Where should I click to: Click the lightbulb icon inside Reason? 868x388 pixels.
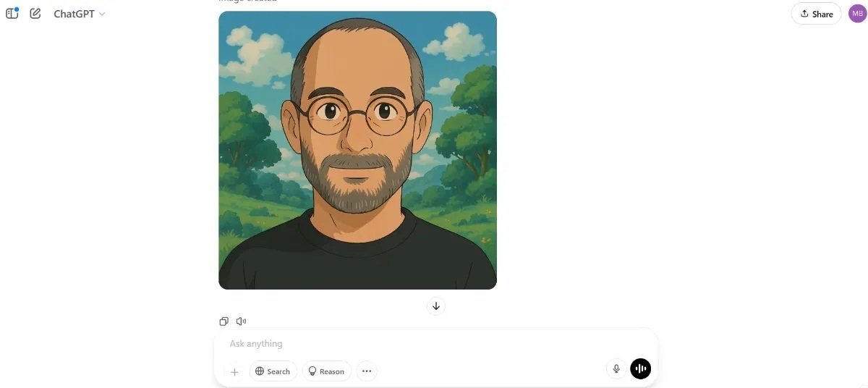(x=312, y=371)
